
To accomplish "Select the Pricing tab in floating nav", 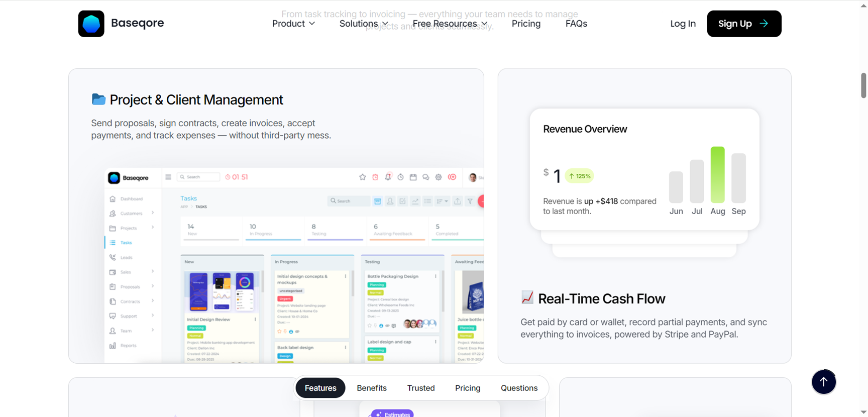I will point(468,388).
